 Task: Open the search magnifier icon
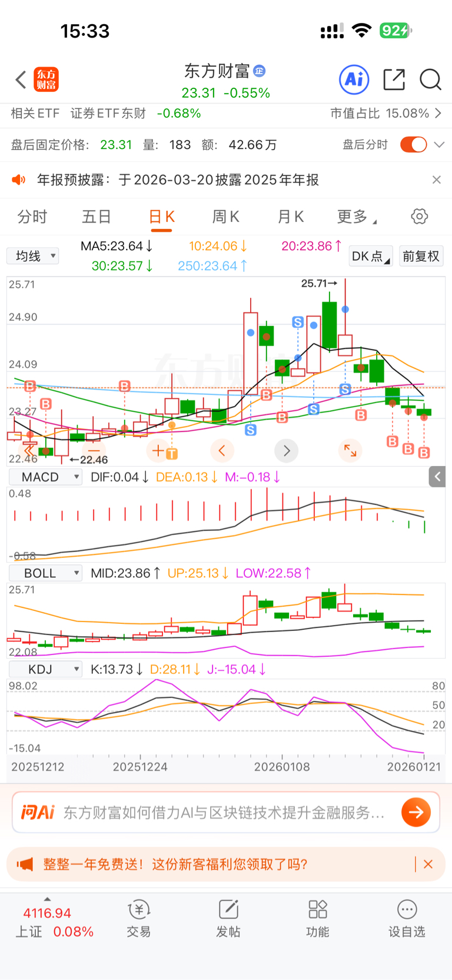[x=430, y=79]
